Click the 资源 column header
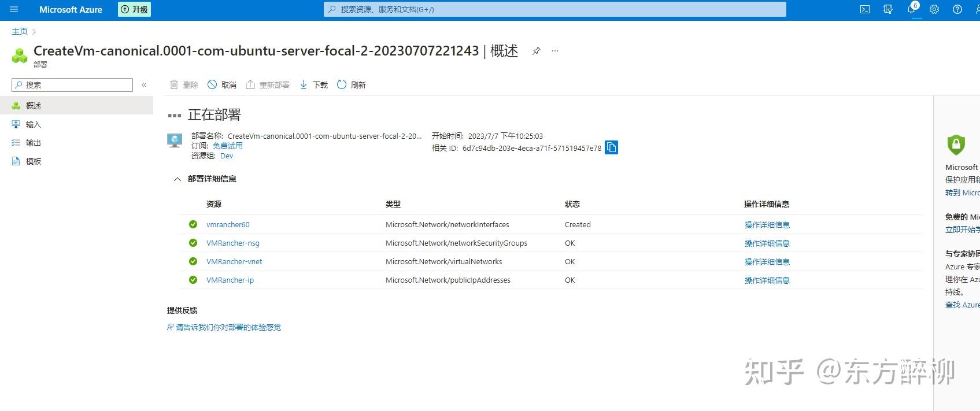 (x=214, y=204)
